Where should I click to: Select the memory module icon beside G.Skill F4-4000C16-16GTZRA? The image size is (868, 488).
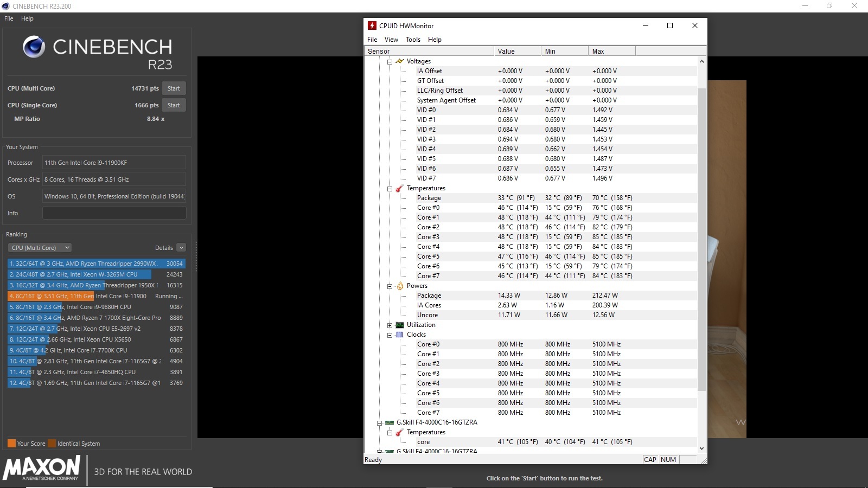point(390,422)
